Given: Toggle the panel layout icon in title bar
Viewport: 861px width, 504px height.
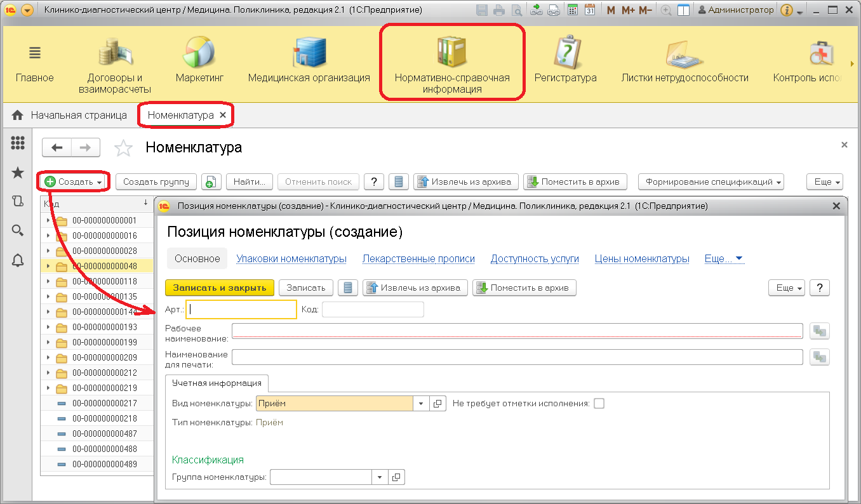Looking at the screenshot, I should 683,10.
